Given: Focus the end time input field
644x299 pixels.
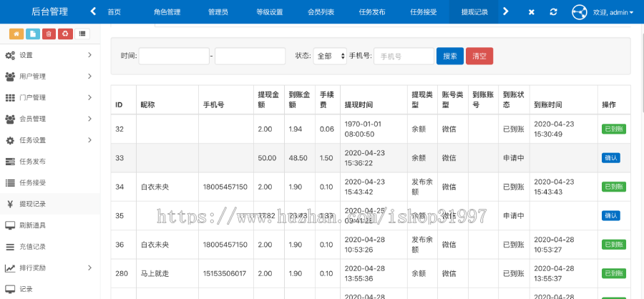Looking at the screenshot, I should 250,57.
